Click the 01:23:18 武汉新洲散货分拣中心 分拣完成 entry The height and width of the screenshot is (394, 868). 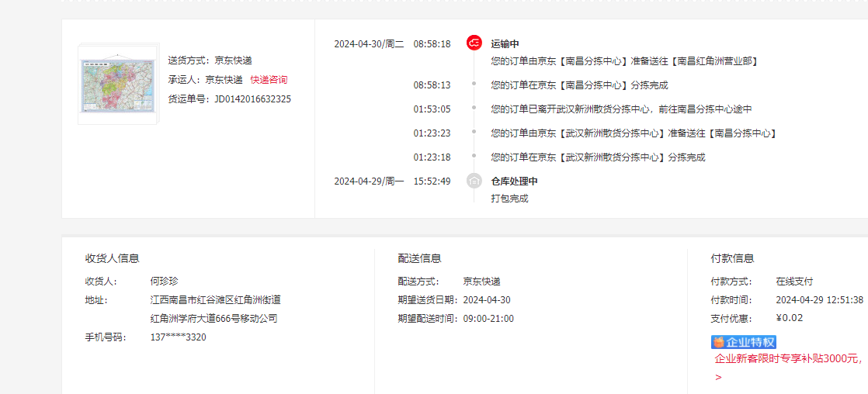(599, 157)
